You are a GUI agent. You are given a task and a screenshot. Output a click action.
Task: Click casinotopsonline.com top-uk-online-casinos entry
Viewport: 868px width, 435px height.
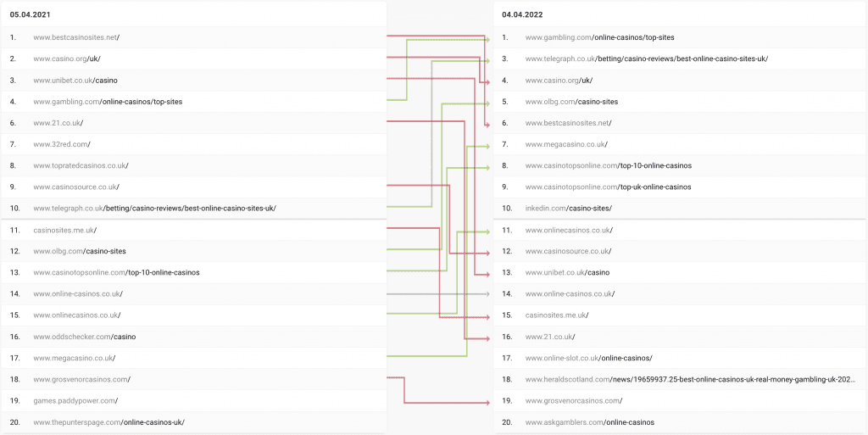tap(608, 187)
